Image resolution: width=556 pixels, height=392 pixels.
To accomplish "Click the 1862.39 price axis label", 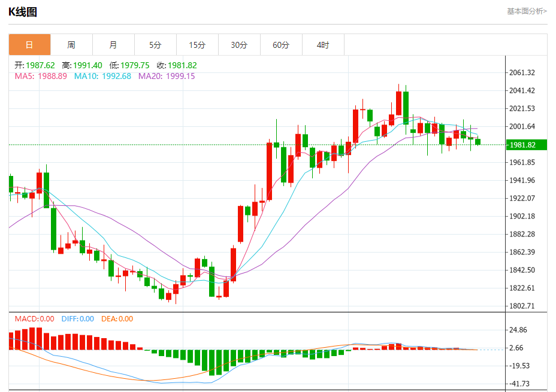I will point(522,252).
